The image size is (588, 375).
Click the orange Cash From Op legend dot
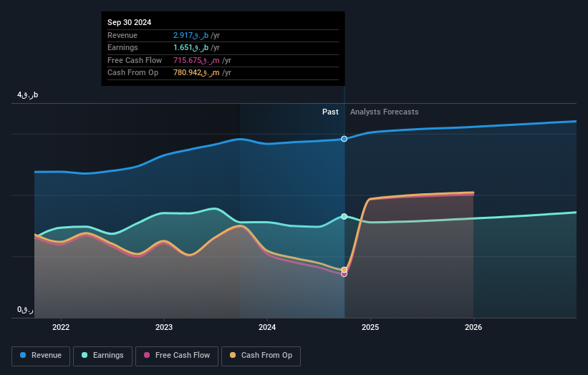(233, 355)
